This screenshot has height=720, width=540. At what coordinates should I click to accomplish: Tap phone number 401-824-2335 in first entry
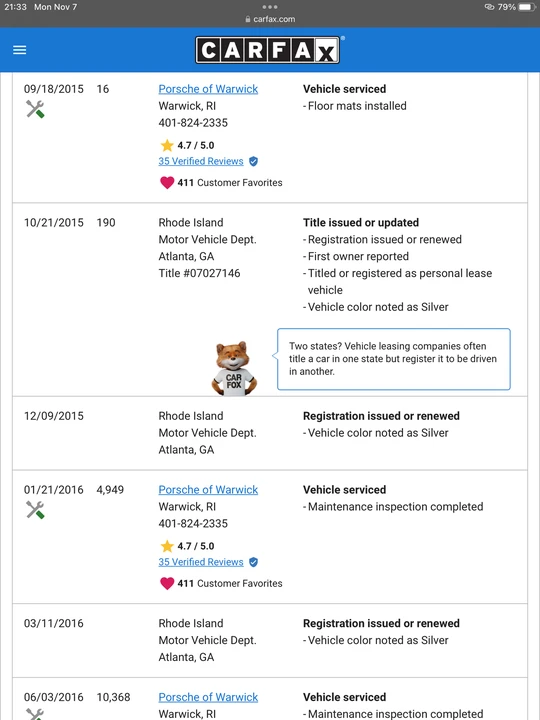(x=193, y=123)
